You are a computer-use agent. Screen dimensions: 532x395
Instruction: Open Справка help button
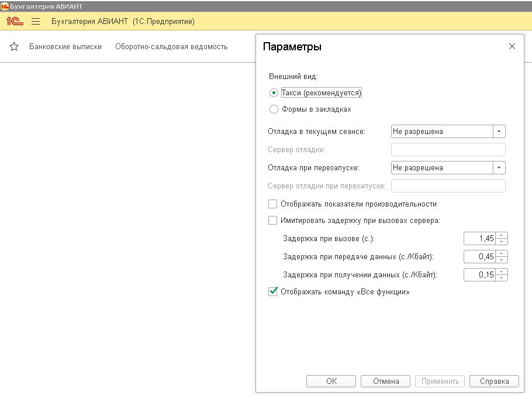click(494, 381)
